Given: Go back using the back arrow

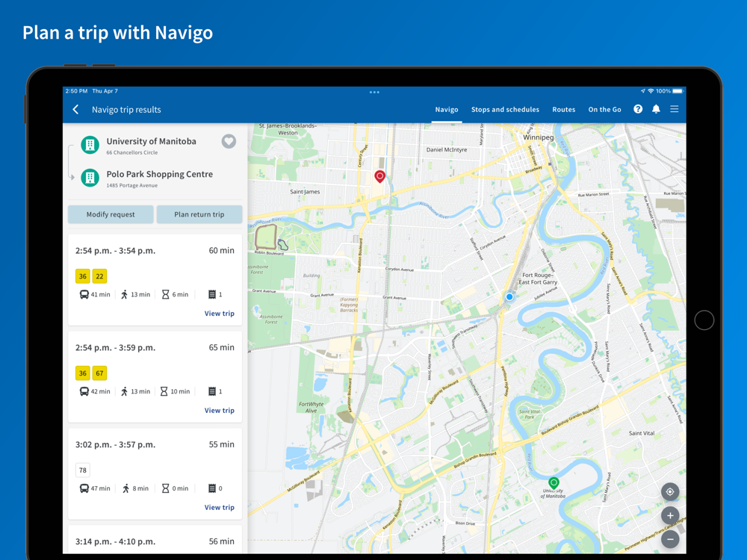Looking at the screenshot, I should (75, 110).
